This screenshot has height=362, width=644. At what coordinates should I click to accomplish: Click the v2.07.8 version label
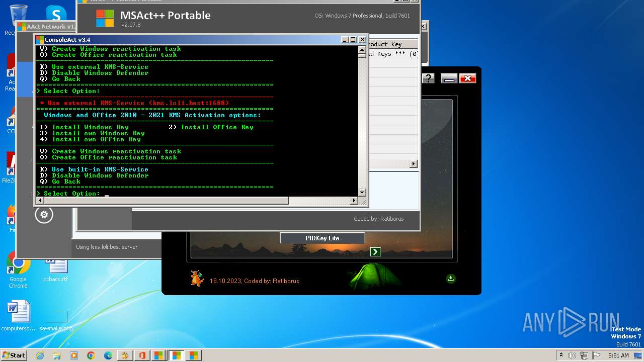[x=131, y=25]
